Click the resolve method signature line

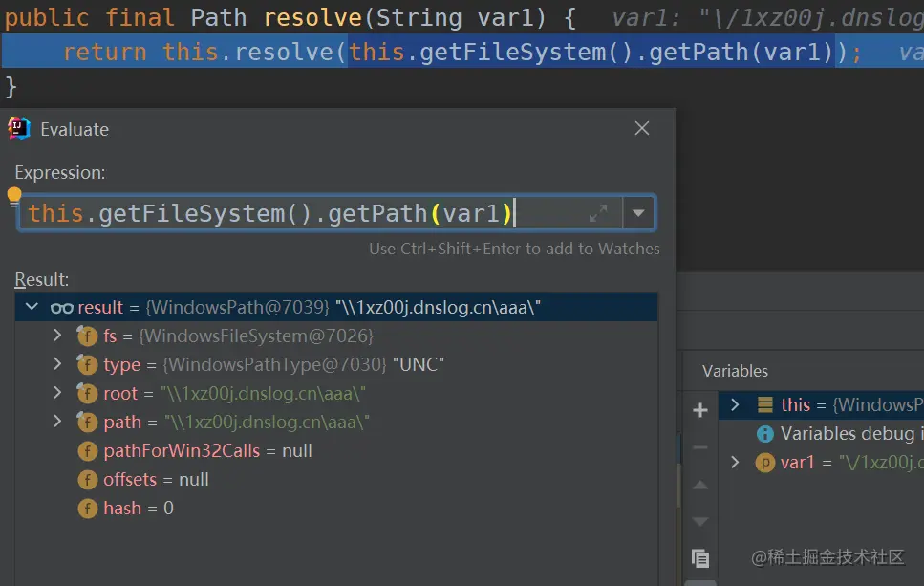pyautogui.click(x=462, y=17)
